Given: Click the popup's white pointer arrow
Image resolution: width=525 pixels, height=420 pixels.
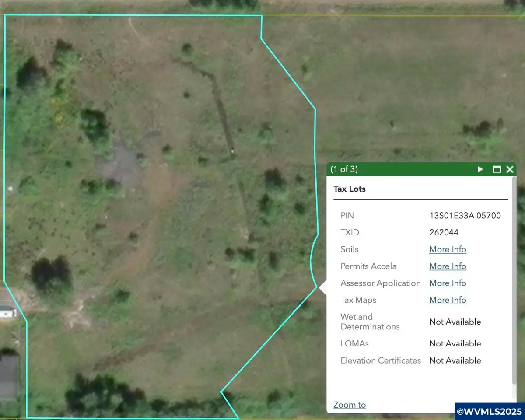Looking at the screenshot, I should pos(322,288).
